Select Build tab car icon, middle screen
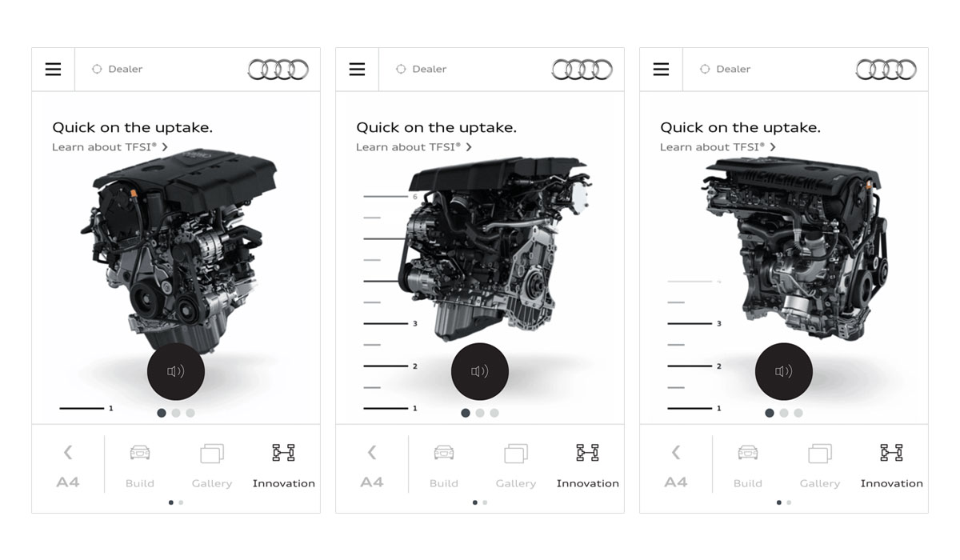The image size is (960, 560). [x=444, y=453]
